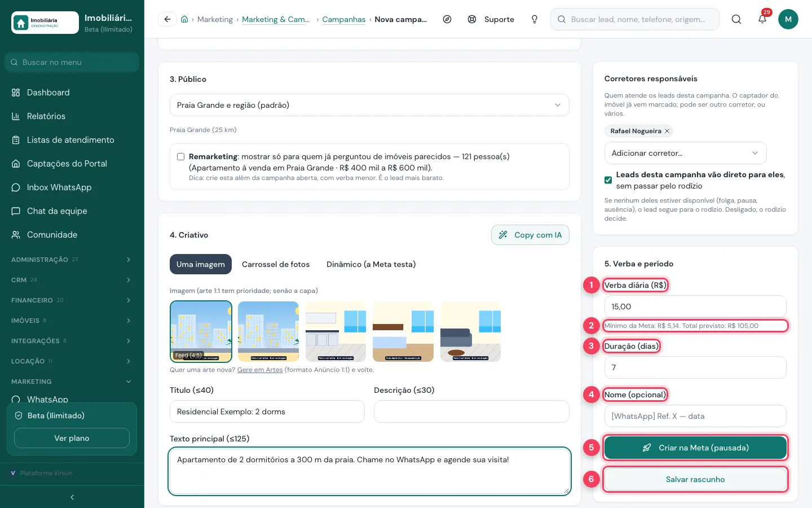Click Criar na Meta (pausada)
Image resolution: width=812 pixels, height=508 pixels.
click(x=695, y=448)
